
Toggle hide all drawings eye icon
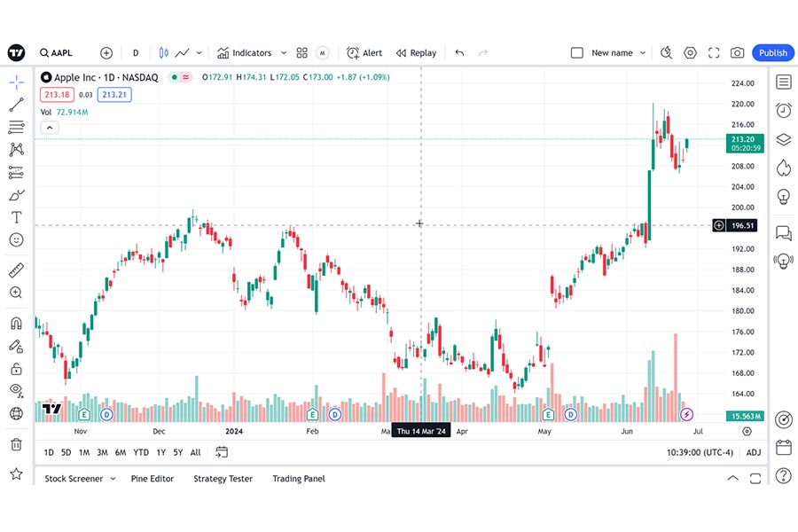tap(16, 390)
